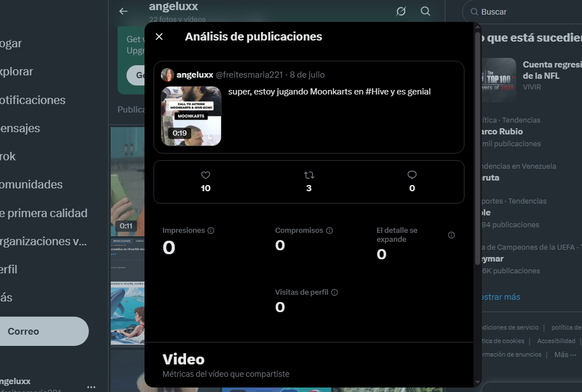The image size is (582, 392).
Task: Show info for El detalle se expande
Action: [452, 235]
